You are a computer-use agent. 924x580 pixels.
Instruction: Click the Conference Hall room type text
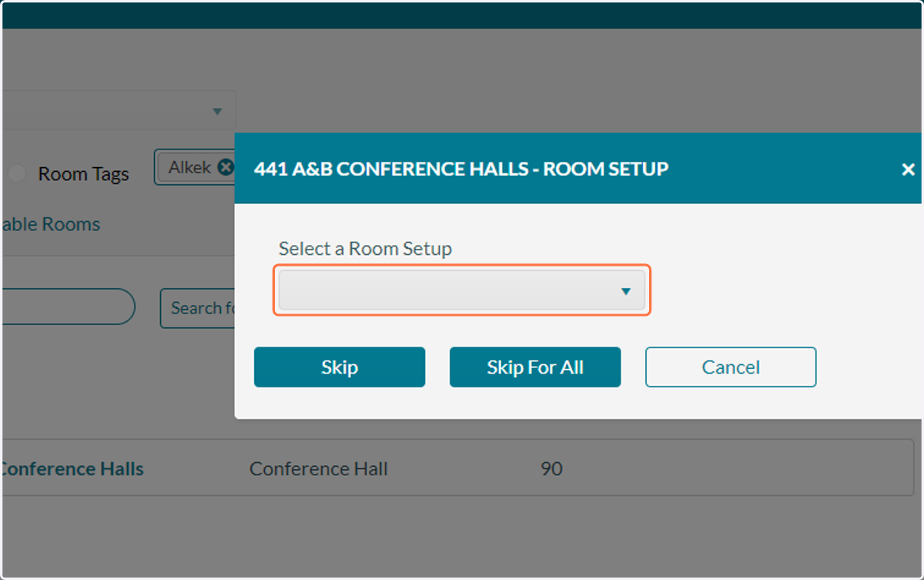point(319,468)
